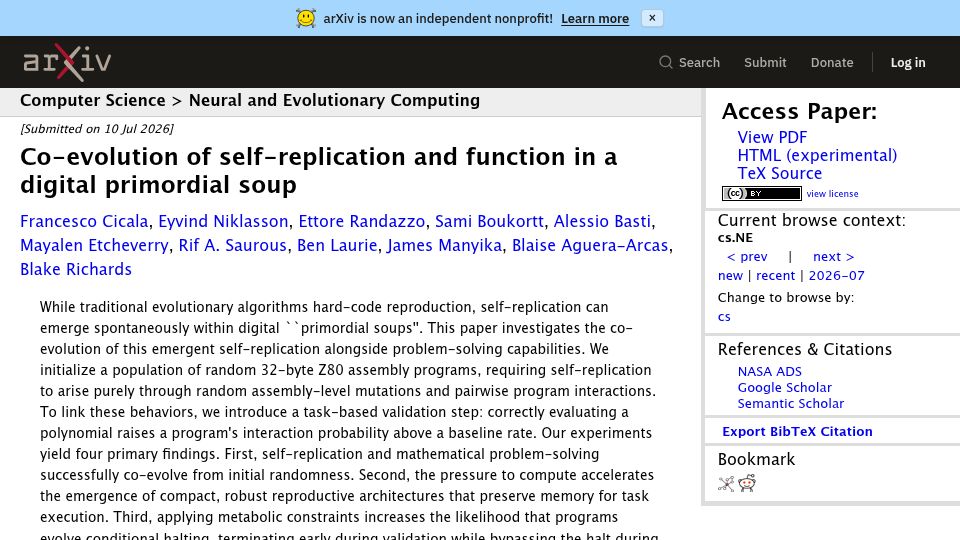Click the paper title heading
960x540 pixels.
click(x=318, y=171)
